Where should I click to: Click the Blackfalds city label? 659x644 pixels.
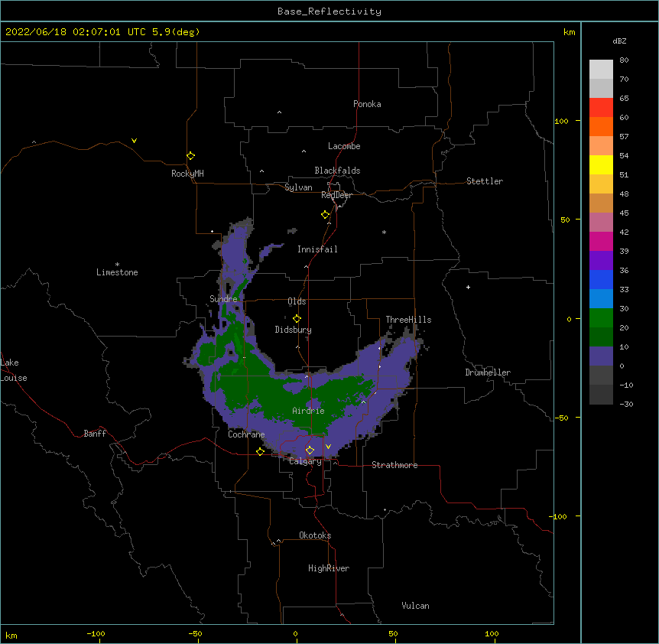[x=337, y=171]
